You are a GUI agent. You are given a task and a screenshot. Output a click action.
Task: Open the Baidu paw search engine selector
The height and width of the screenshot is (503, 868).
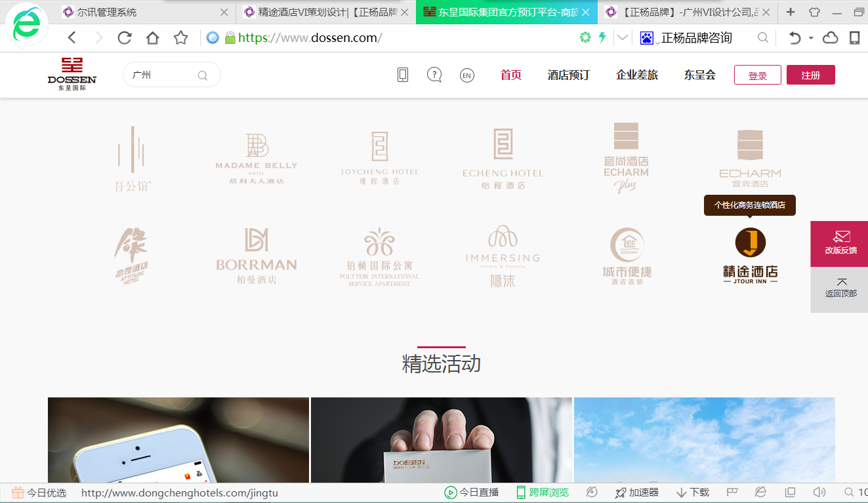(648, 38)
